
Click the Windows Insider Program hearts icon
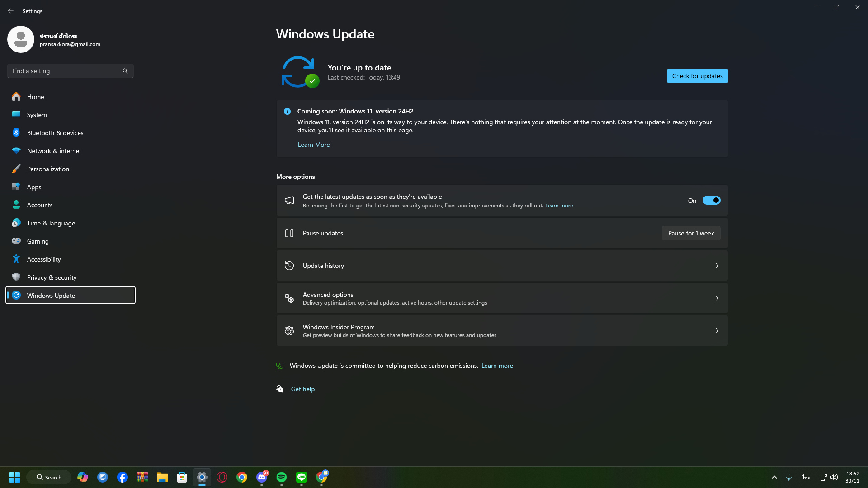[x=289, y=331]
